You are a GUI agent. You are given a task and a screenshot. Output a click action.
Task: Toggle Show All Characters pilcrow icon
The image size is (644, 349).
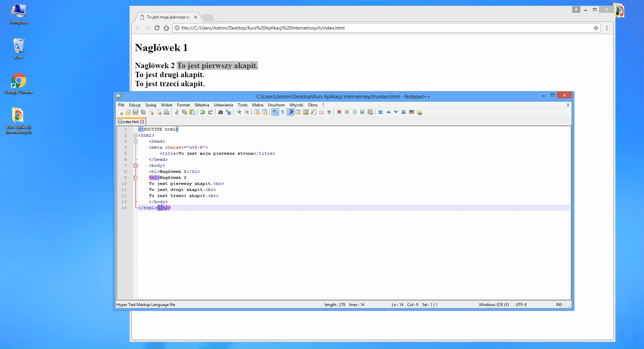(x=283, y=112)
